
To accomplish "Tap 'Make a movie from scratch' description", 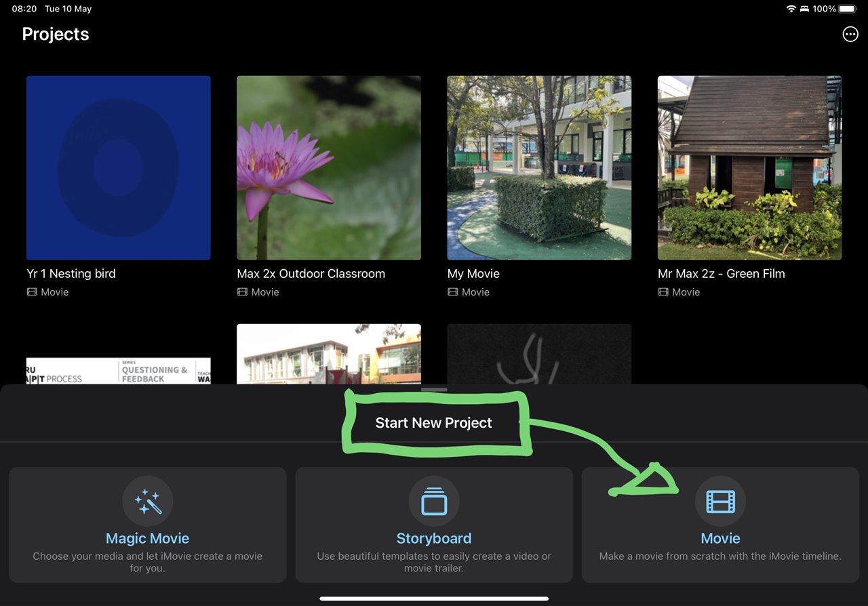I will pyautogui.click(x=720, y=556).
